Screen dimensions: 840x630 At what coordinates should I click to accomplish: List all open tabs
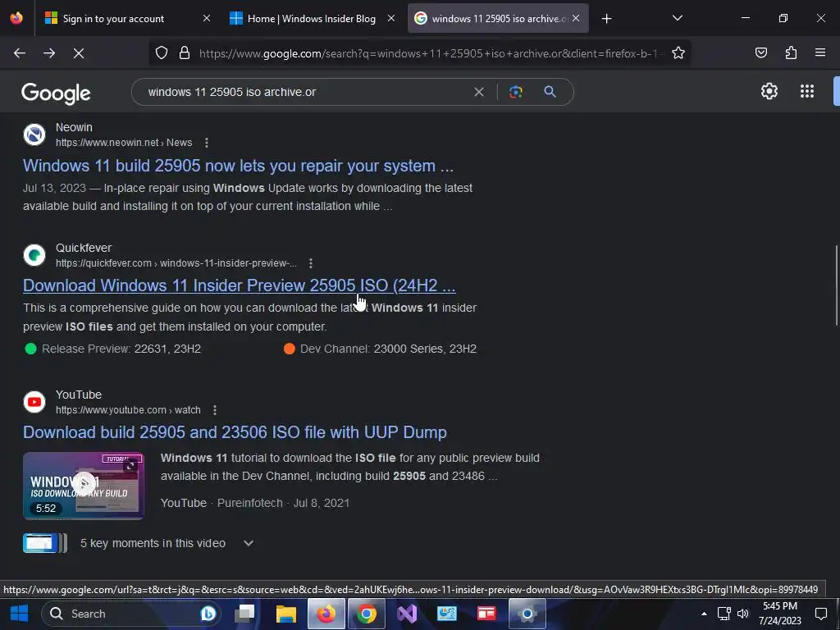(677, 19)
